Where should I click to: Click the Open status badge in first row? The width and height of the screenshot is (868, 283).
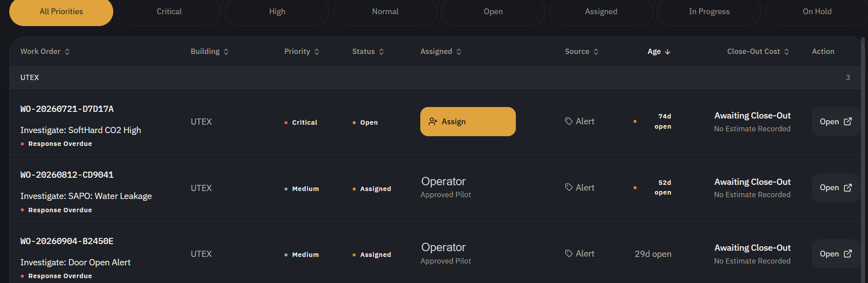(365, 122)
